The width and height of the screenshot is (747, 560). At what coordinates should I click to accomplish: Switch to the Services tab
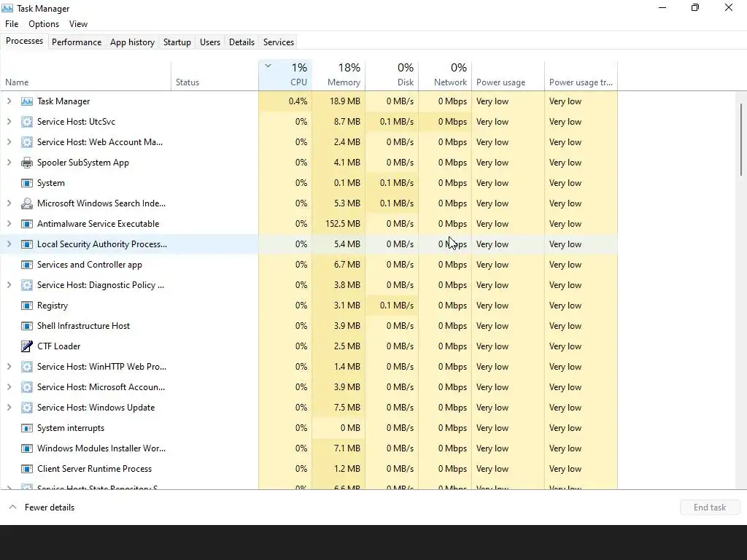(279, 42)
